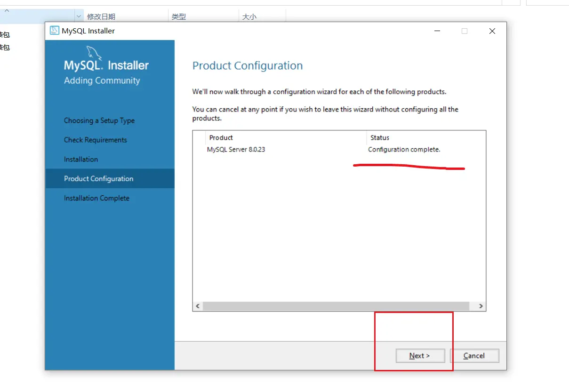Click the 类型 column header in Explorer

coord(179,16)
